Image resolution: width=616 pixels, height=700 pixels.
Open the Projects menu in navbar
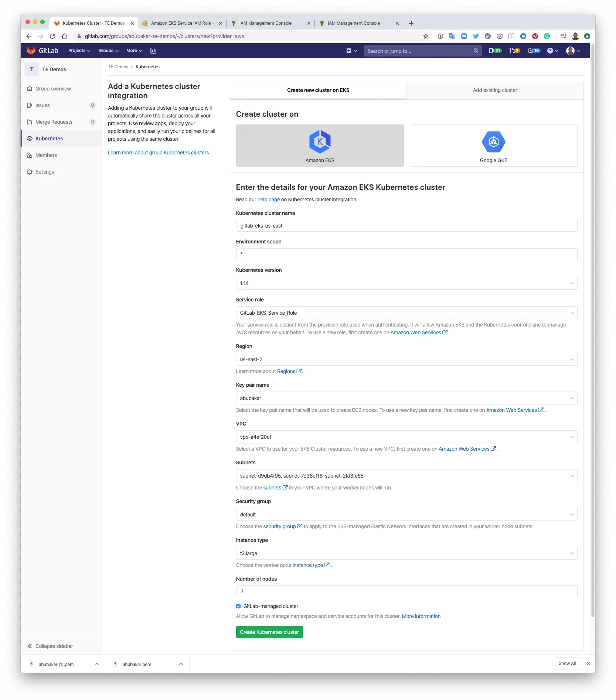coord(79,51)
